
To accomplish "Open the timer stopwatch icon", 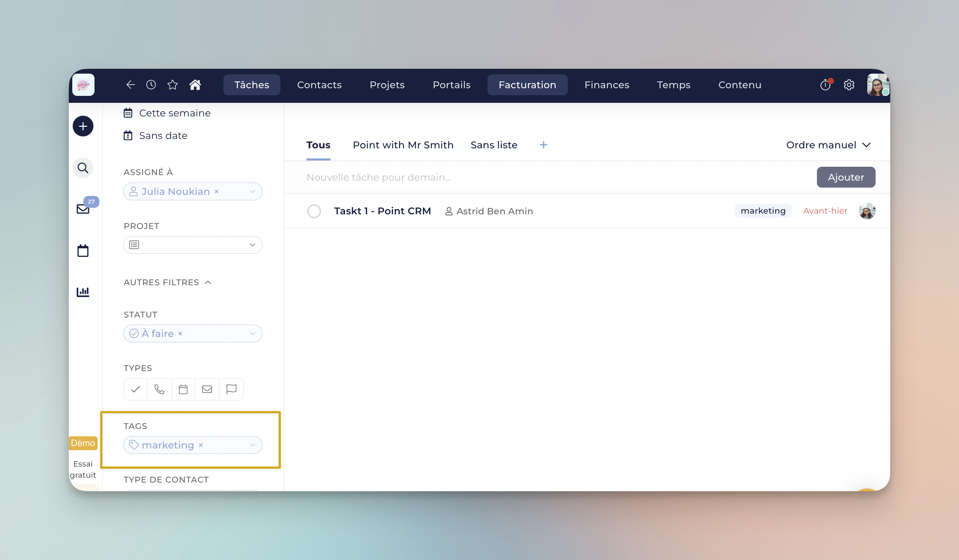I will (x=826, y=85).
